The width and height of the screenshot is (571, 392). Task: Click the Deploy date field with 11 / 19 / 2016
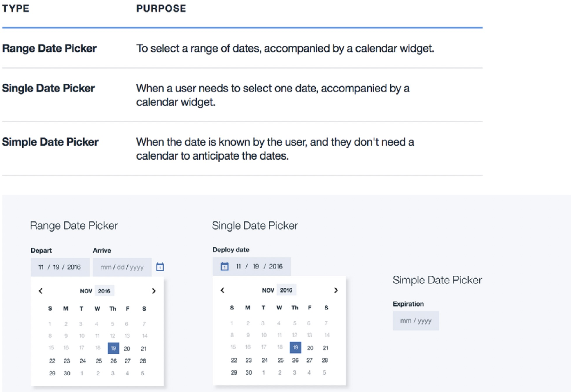coord(252,266)
